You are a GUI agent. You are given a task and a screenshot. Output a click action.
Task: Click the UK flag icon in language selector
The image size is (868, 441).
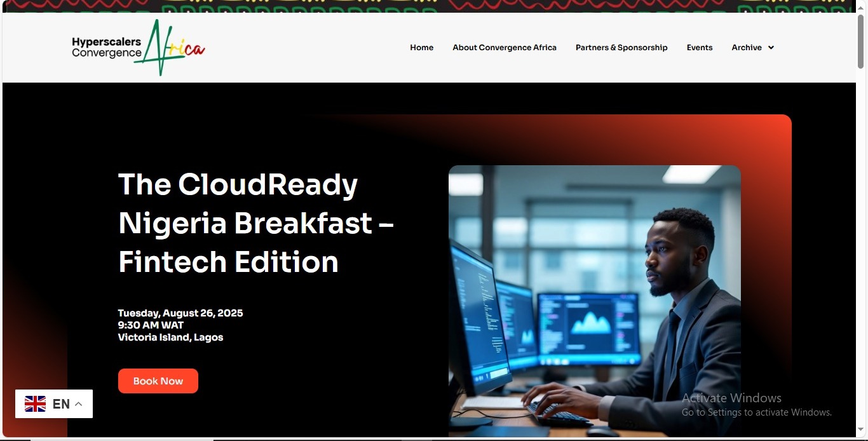pos(35,404)
